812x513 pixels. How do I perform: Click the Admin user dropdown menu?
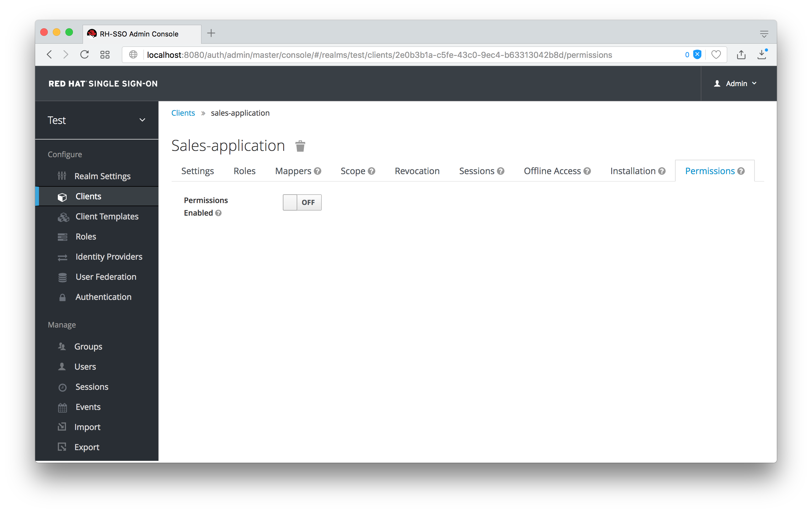point(736,83)
